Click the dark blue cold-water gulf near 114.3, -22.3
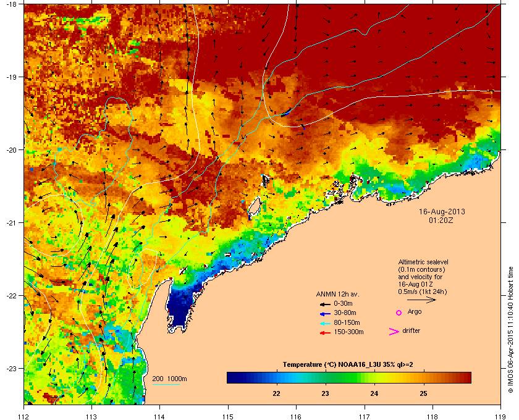This screenshot has height=420, width=519. (180, 306)
